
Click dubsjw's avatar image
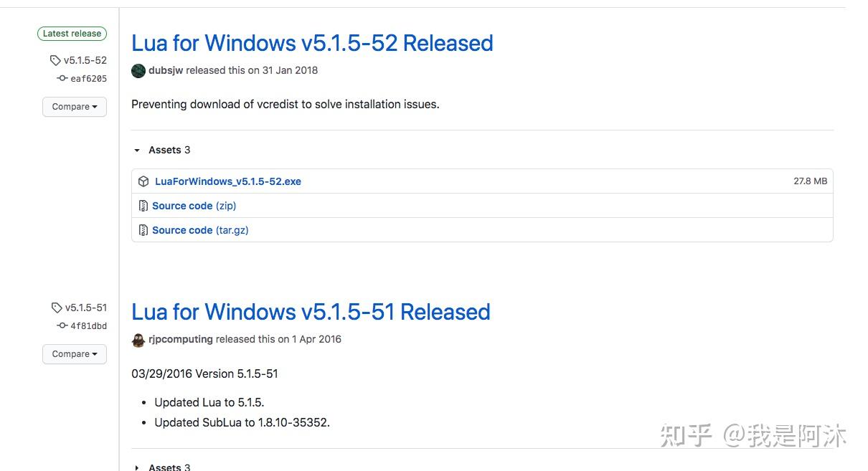pos(138,71)
